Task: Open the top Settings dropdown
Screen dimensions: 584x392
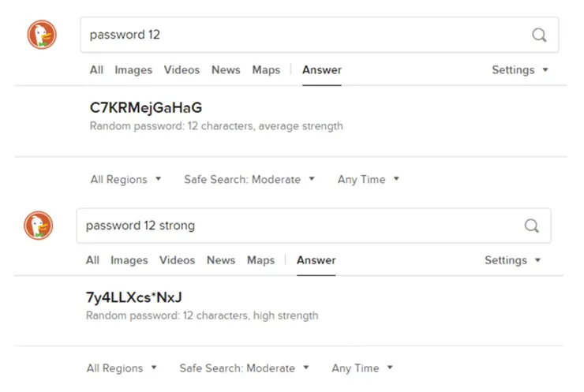Action: 520,70
